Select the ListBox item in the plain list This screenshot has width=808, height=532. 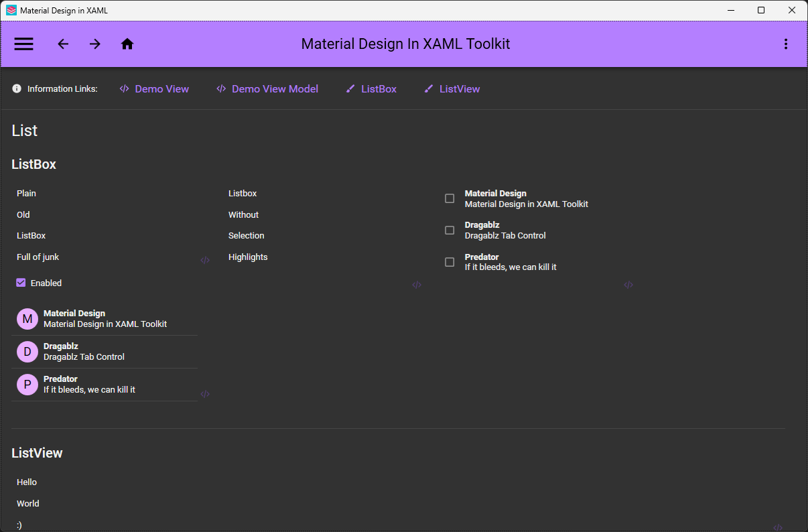point(105,236)
